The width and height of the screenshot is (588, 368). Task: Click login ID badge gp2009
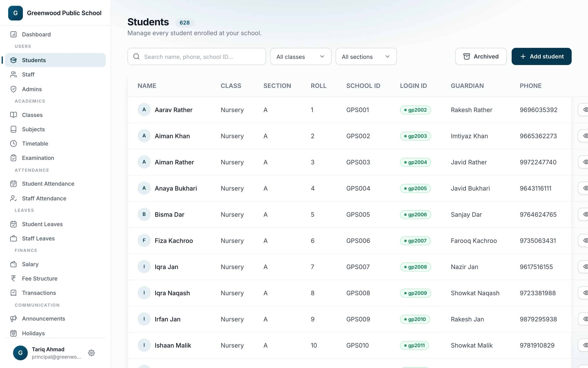(415, 293)
